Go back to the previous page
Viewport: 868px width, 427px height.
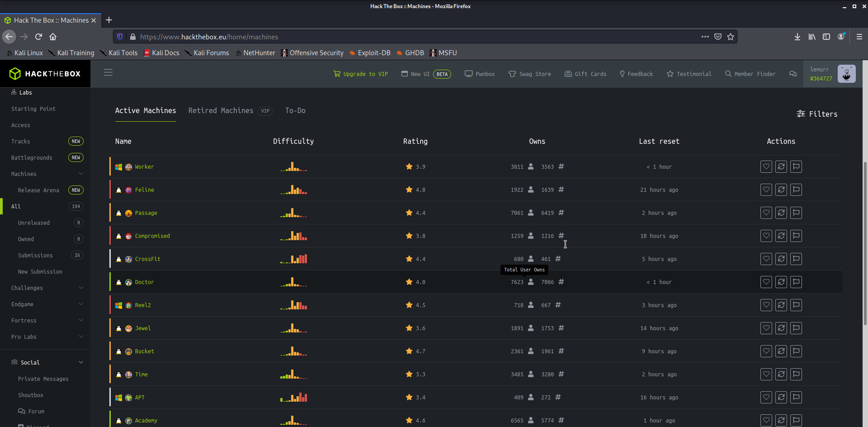pyautogui.click(x=9, y=37)
